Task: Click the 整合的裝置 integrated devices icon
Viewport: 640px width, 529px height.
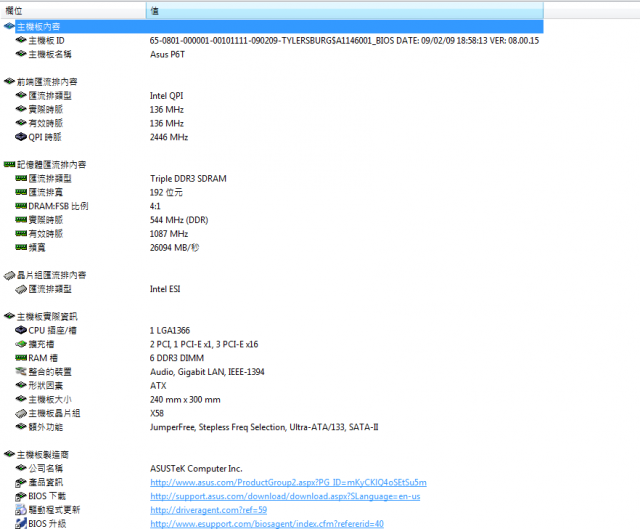Action: (21, 371)
